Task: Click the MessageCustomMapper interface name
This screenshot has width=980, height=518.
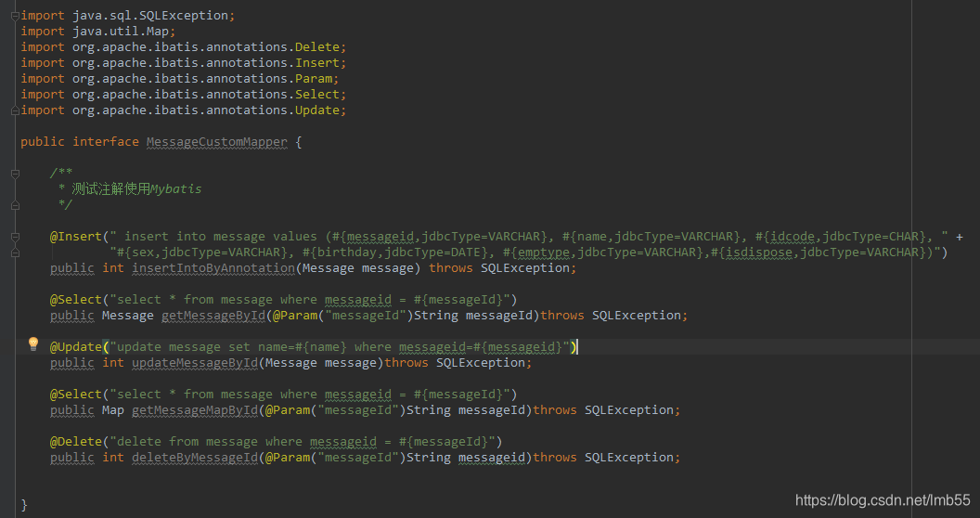Action: click(x=217, y=142)
